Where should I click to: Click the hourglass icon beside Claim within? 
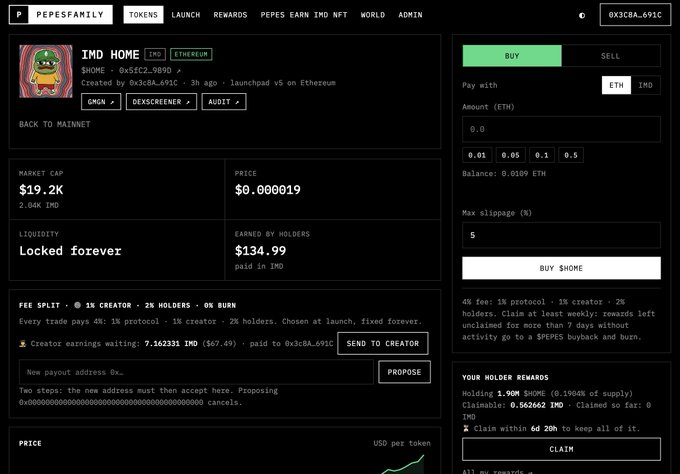click(x=466, y=428)
